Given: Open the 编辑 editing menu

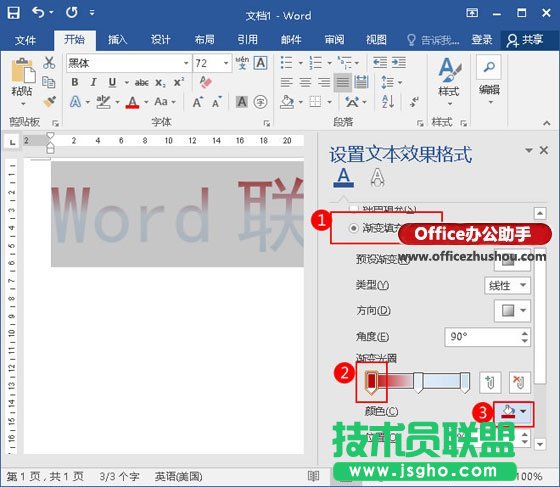Looking at the screenshot, I should point(489,80).
